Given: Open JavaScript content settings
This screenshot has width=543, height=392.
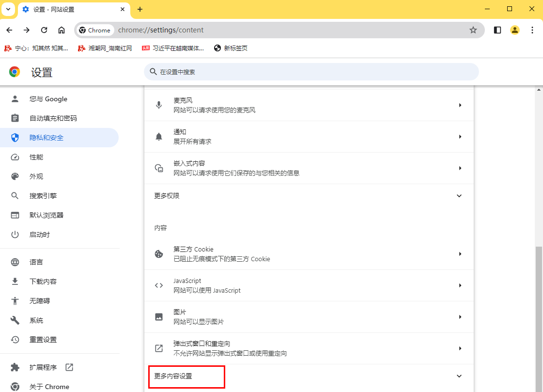Looking at the screenshot, I should 309,286.
